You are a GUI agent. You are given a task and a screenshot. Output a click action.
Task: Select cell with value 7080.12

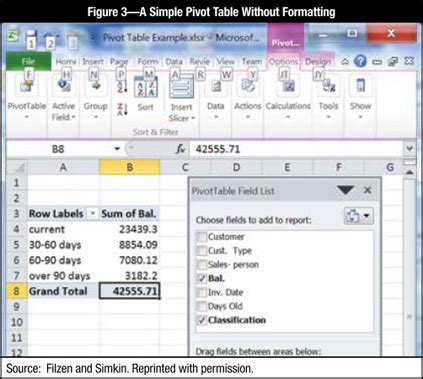(130, 260)
